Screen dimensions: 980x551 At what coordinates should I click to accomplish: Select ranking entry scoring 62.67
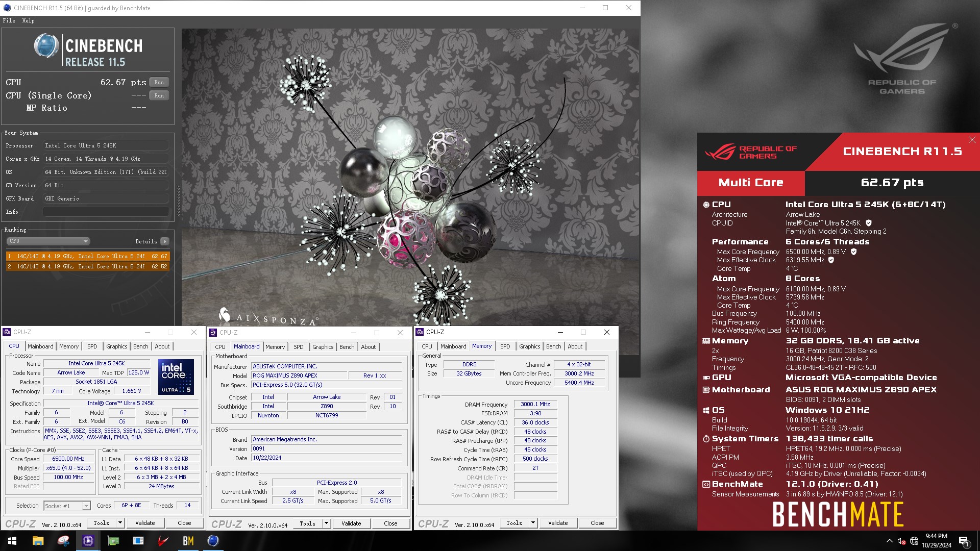click(x=88, y=256)
